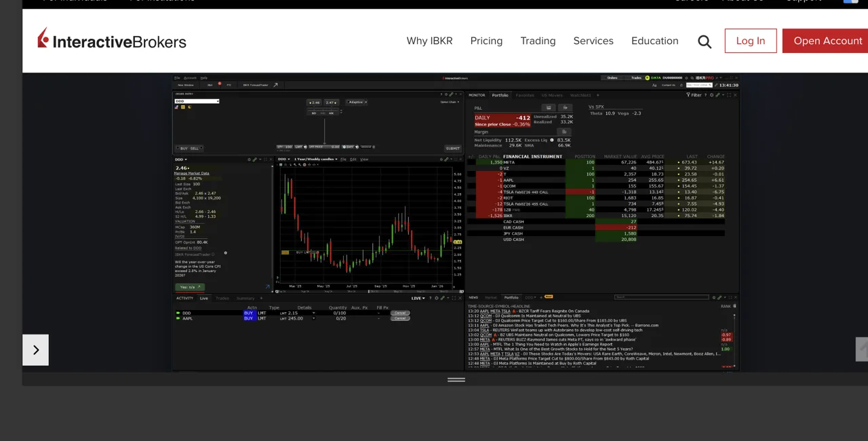Screen dimensions: 868x441
Task: Switch to the Watchlist1 tab
Action: point(580,95)
